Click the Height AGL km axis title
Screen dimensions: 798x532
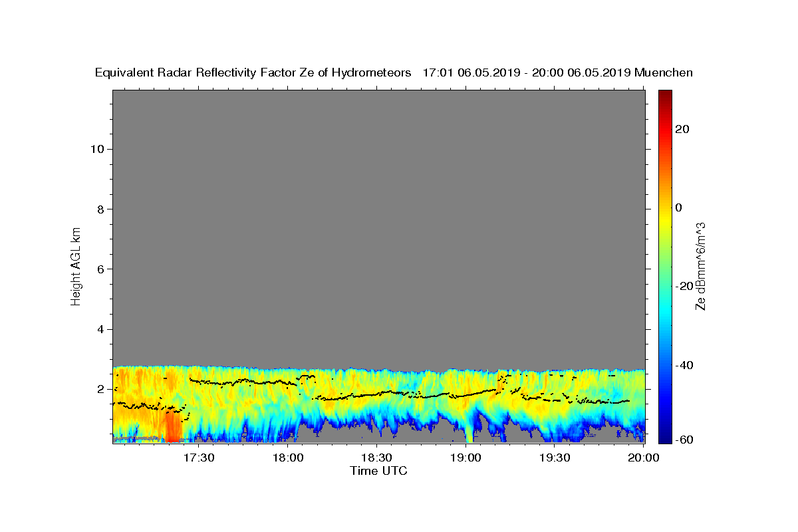pos(76,265)
